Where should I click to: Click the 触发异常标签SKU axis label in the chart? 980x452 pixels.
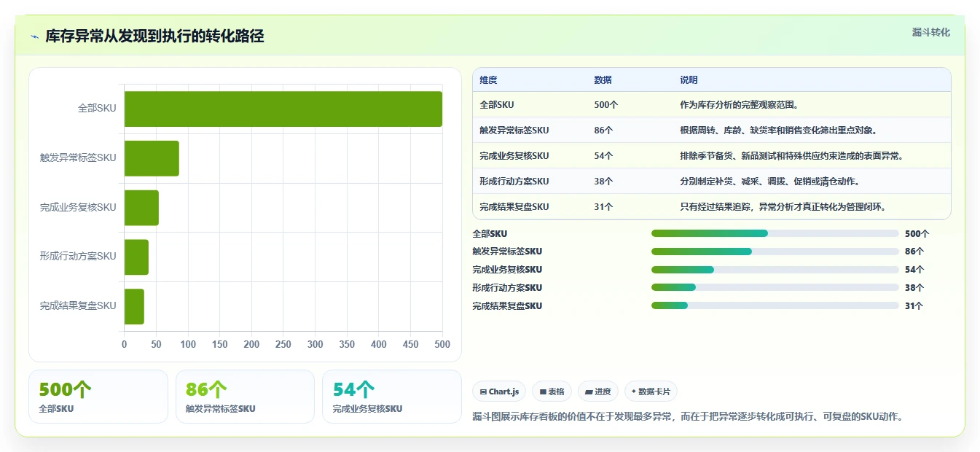78,158
